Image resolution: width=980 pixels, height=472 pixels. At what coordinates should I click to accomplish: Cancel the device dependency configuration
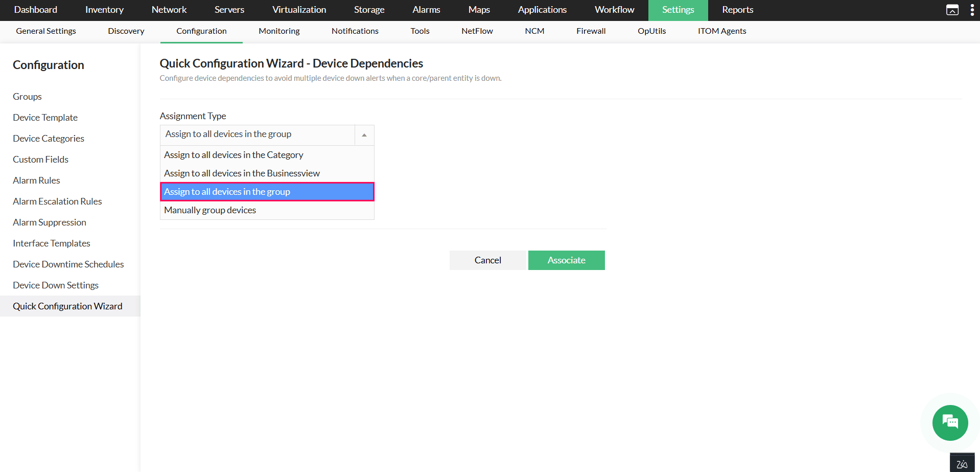(x=487, y=260)
